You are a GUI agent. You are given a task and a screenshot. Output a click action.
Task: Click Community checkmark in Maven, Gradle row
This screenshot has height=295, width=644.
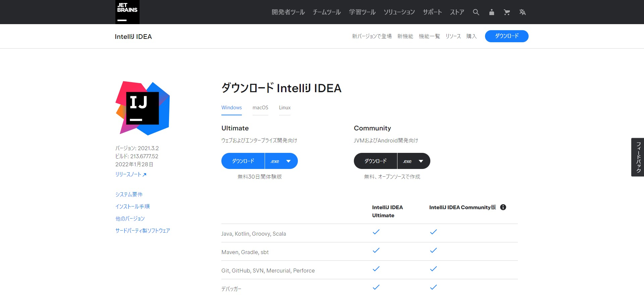433,250
